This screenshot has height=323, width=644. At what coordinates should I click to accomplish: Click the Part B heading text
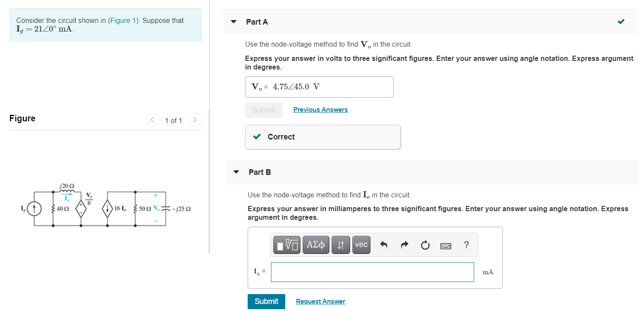click(x=260, y=172)
